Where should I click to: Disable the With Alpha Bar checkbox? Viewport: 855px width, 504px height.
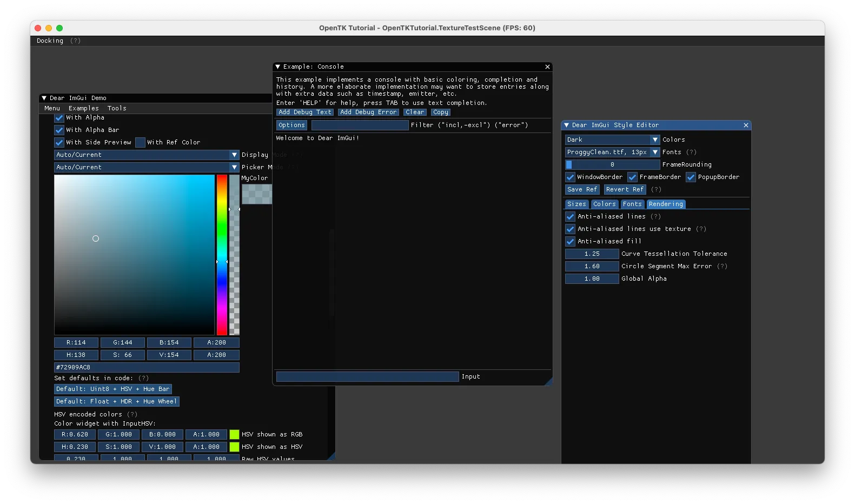(59, 130)
